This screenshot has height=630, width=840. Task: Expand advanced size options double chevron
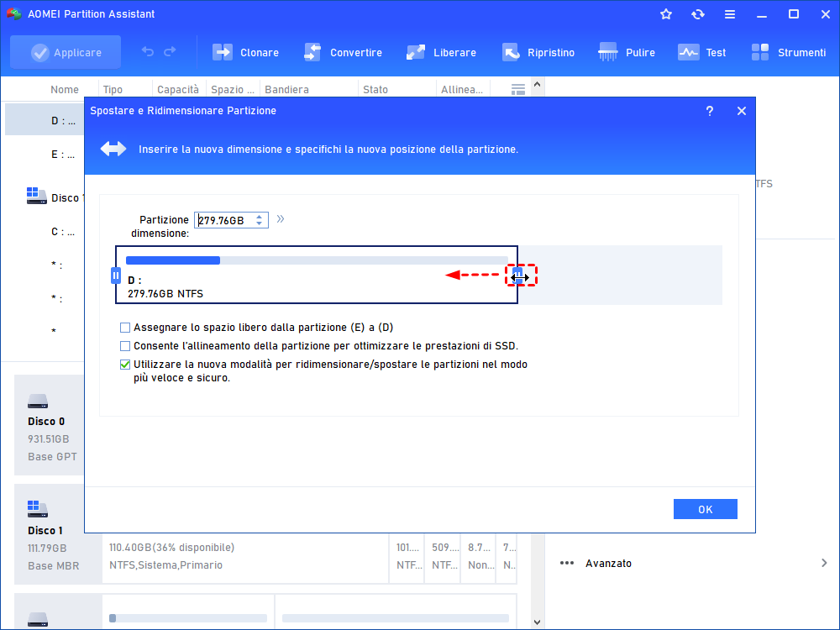click(281, 218)
